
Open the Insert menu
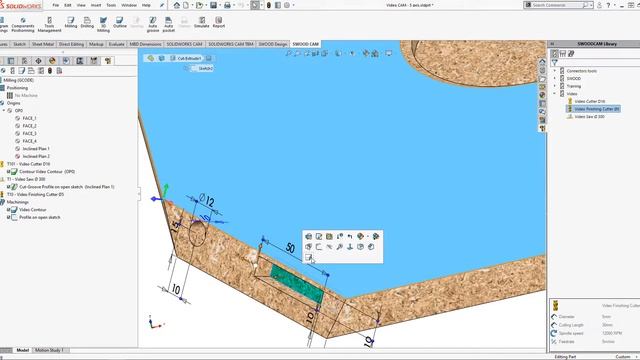96,5
